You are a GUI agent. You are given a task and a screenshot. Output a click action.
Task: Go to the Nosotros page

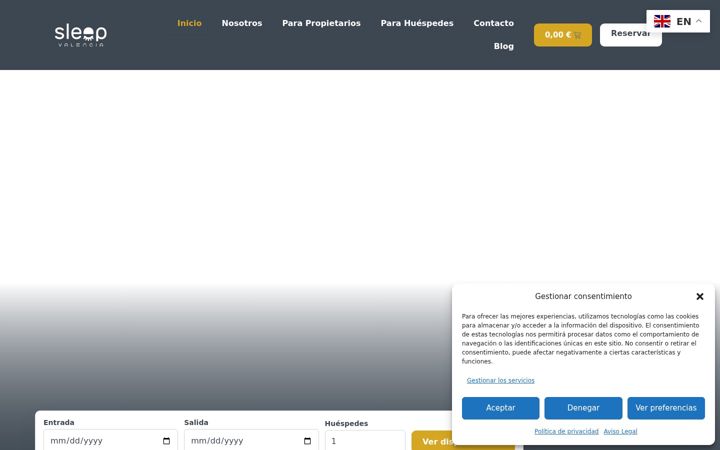click(x=242, y=23)
